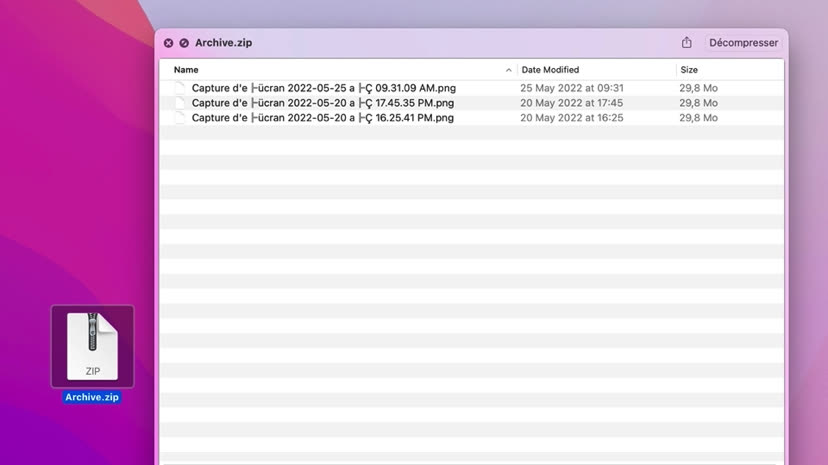Click the Archive.zip label under the desktop icon

(x=92, y=397)
